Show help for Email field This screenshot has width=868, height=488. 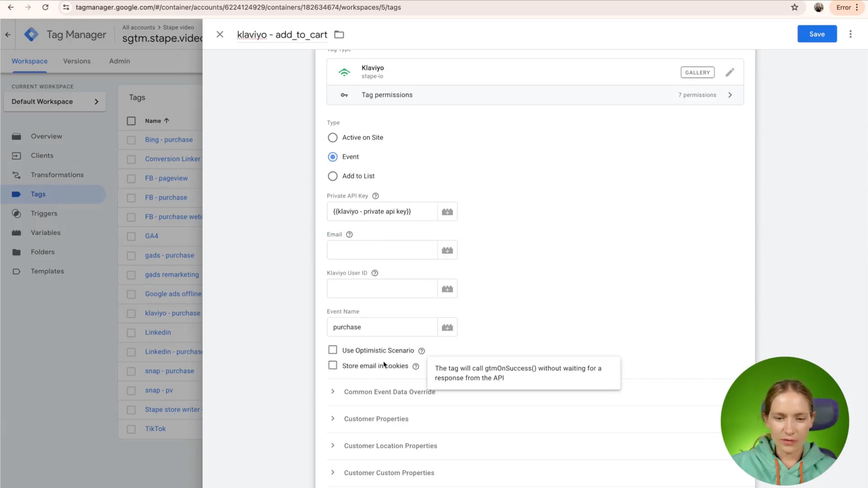coord(349,234)
